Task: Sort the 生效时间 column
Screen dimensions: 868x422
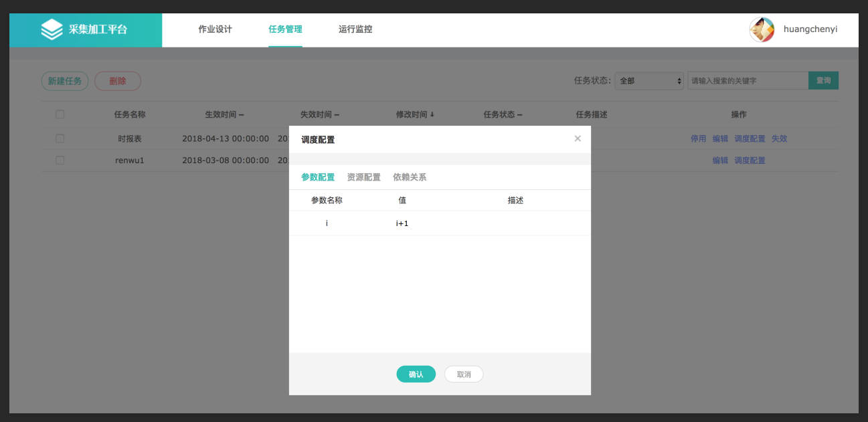Action: pos(241,114)
